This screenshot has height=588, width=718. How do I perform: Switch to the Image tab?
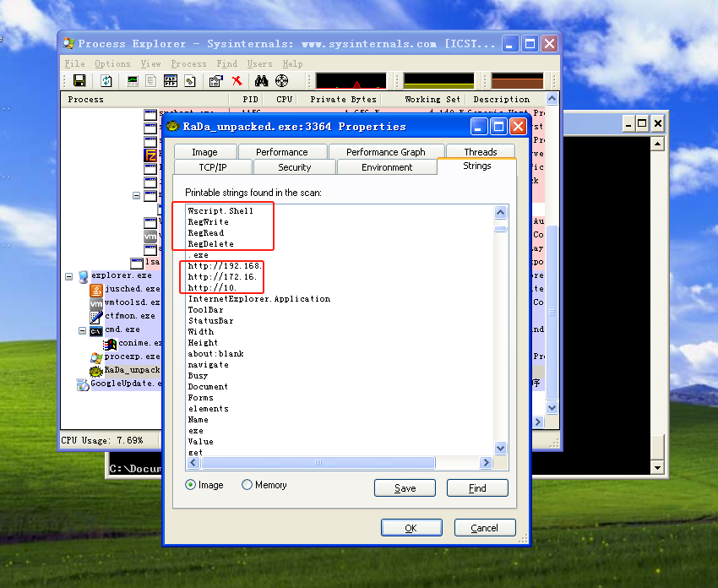click(204, 151)
